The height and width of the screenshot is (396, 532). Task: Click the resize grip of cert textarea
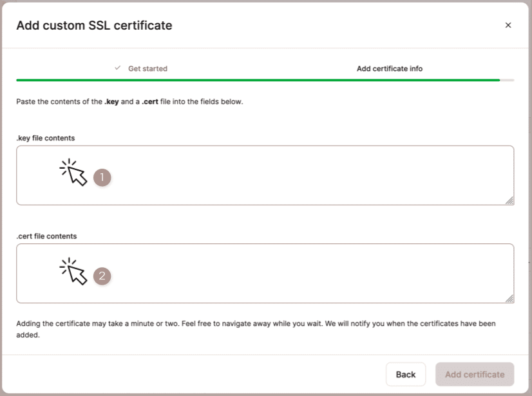tap(511, 298)
